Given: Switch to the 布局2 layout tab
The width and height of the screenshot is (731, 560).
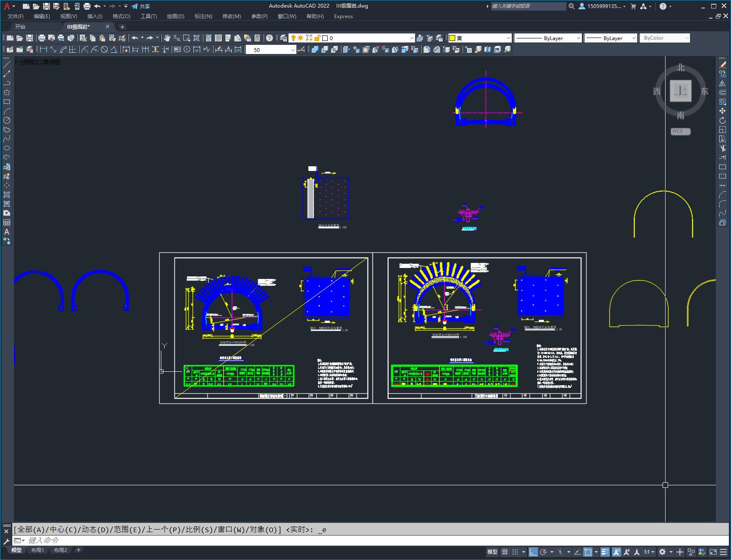Looking at the screenshot, I should (x=60, y=550).
